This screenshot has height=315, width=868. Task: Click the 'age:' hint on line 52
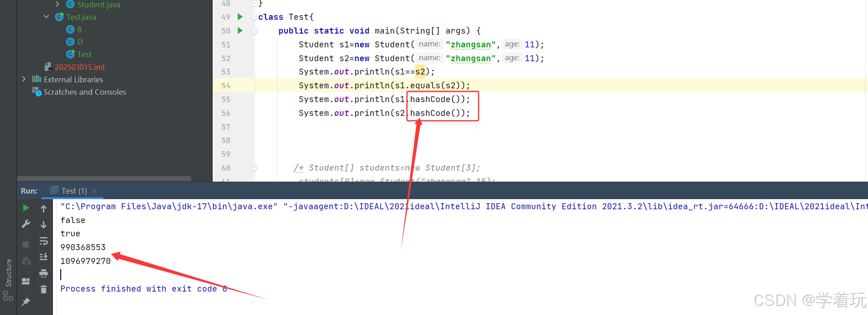click(x=512, y=58)
